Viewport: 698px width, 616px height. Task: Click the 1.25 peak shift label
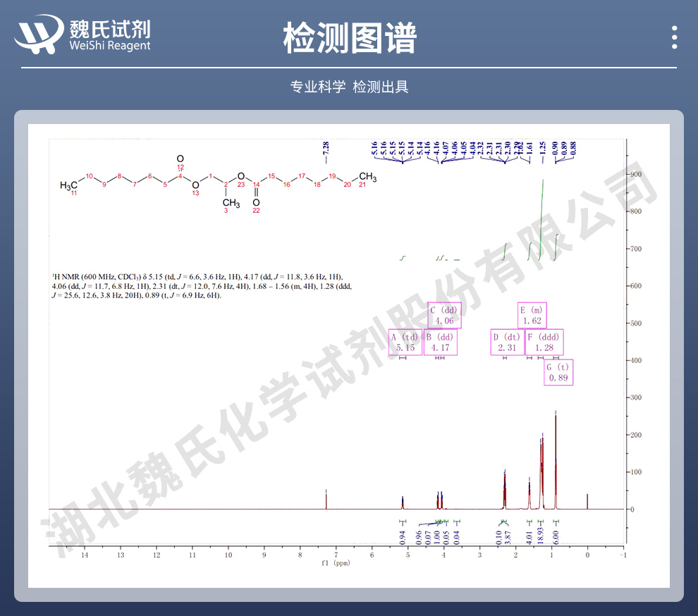542,148
